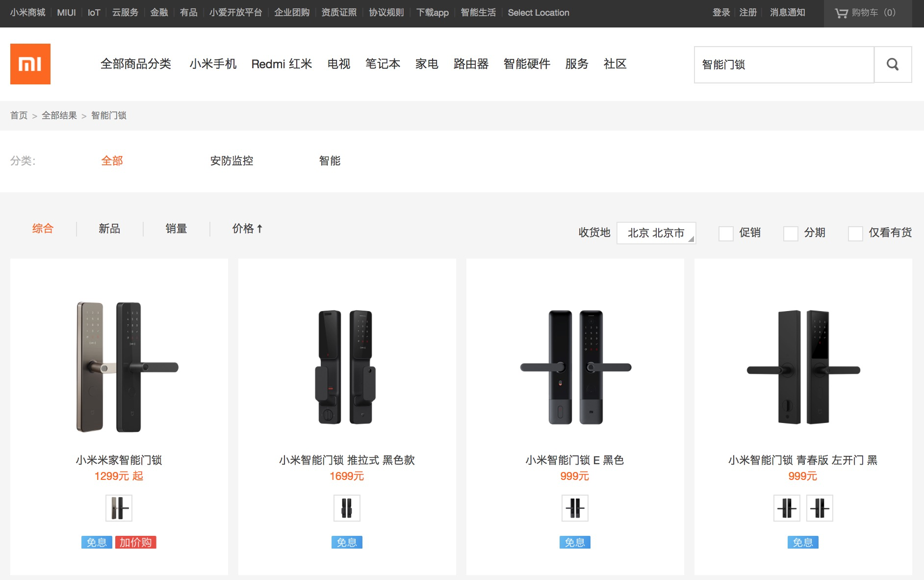Open 有品 top bar link

point(188,13)
